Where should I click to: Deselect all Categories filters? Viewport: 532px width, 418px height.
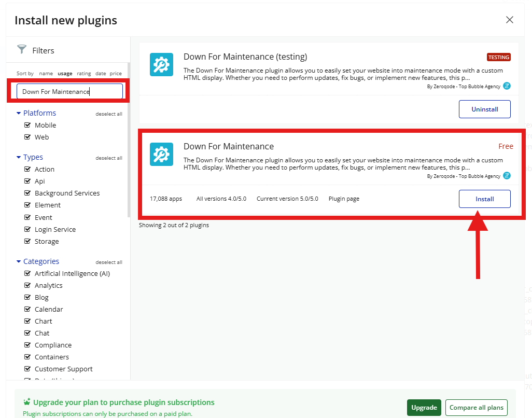pos(109,262)
